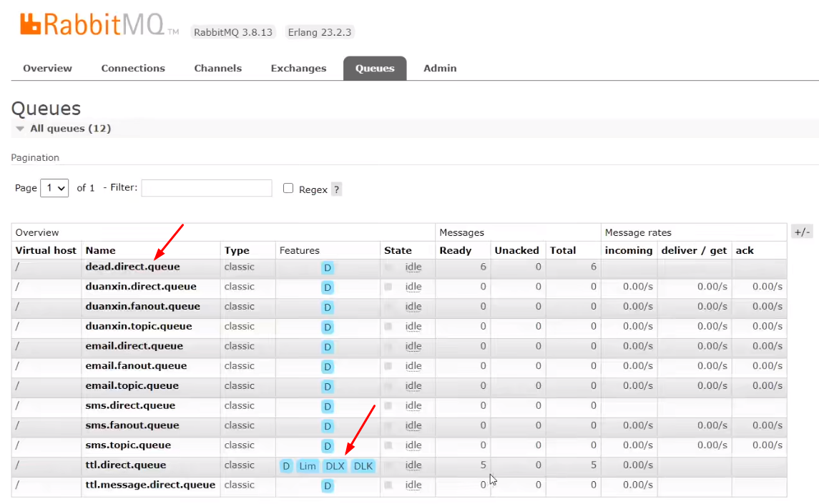This screenshot has width=819, height=504.
Task: Open the Admin tab
Action: point(440,69)
